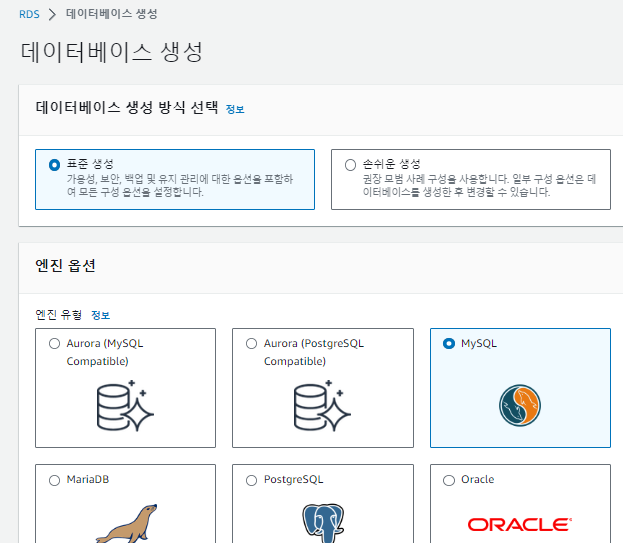
Task: Click the 데이터베이스 생성 방식 선택 heading
Action: tap(127, 107)
